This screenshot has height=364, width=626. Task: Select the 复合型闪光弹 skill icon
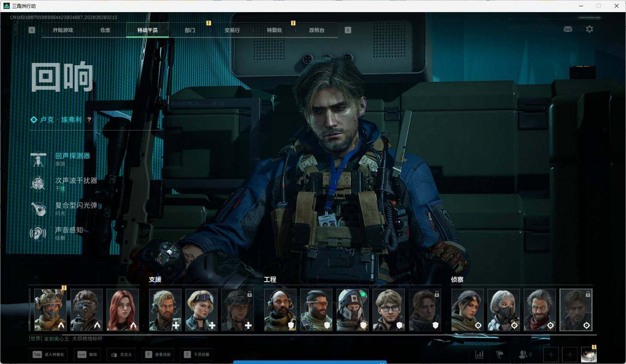pyautogui.click(x=38, y=208)
